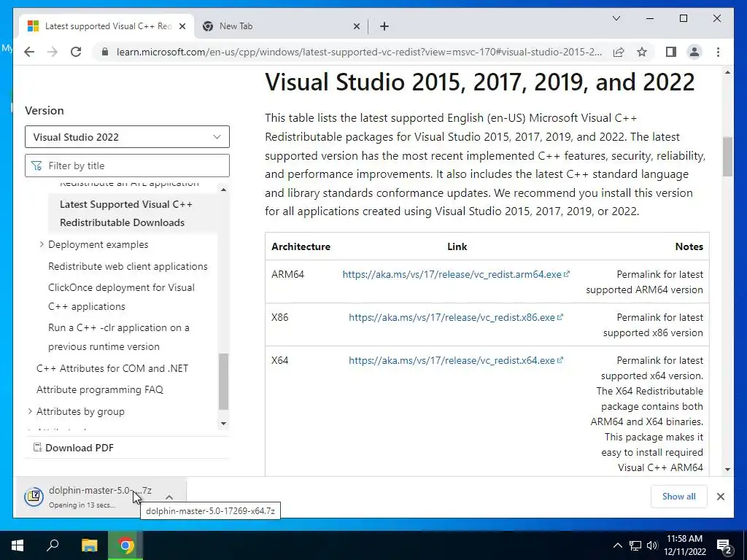Click the page scrollbar up arrow
The image size is (747, 560).
click(727, 72)
